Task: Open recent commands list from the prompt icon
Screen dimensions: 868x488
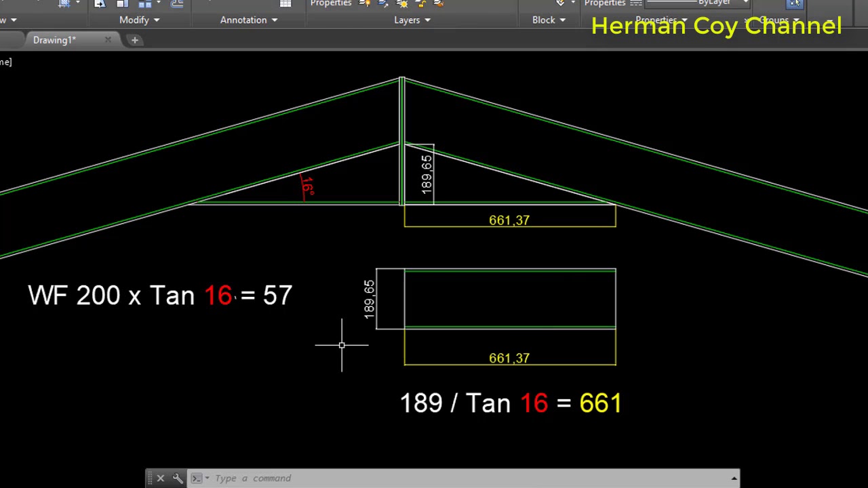Action: 199,479
